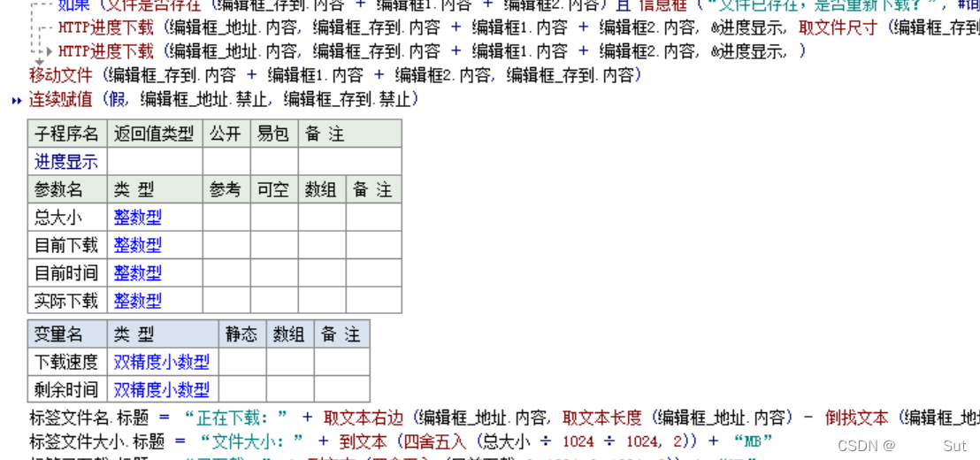Select the 返回值类型 header cell
The width and height of the screenshot is (980, 460).
(155, 133)
